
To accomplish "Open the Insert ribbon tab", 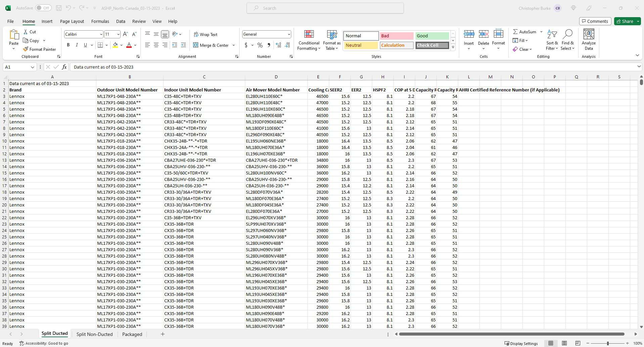I will click(x=47, y=21).
